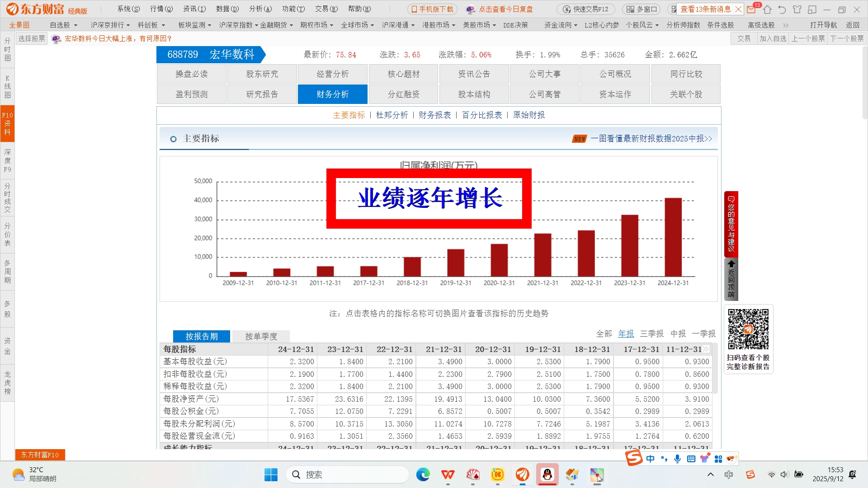Click the home arrow icon in title bar
Viewport: 868px width, 488px height.
coord(767,9)
